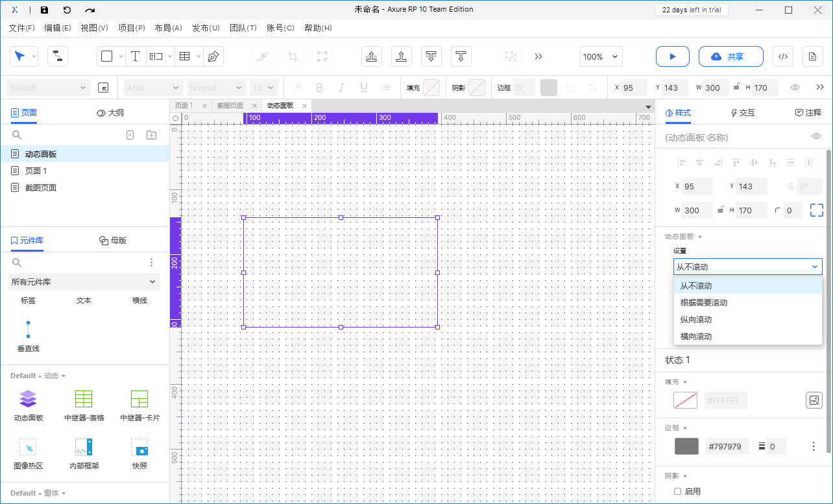Toggle aspect ratio lock in top toolbar
Screen dimensions: 833x504
[736, 87]
